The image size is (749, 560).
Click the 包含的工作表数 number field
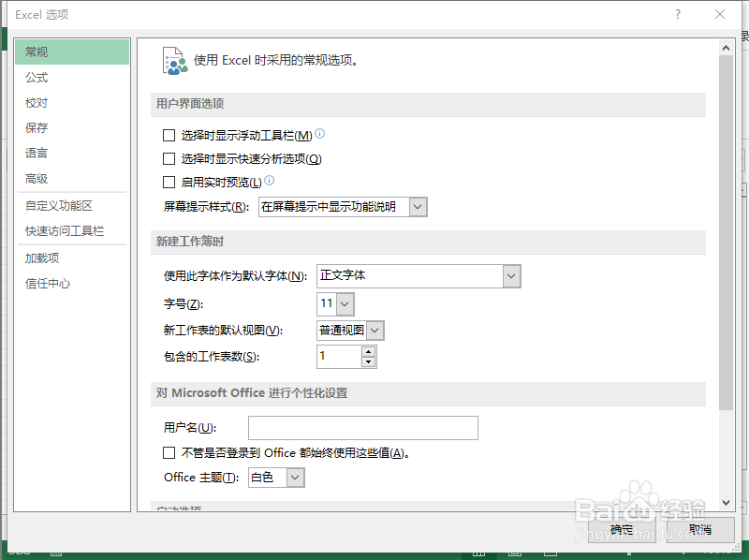(339, 357)
